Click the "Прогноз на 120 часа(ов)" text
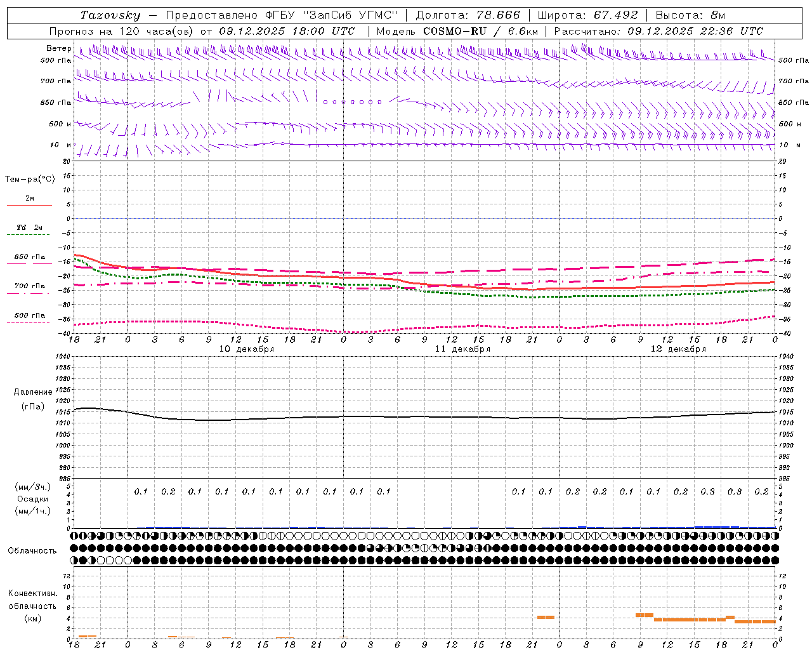Viewport: 812px width, 650px height. pyautogui.click(x=122, y=31)
